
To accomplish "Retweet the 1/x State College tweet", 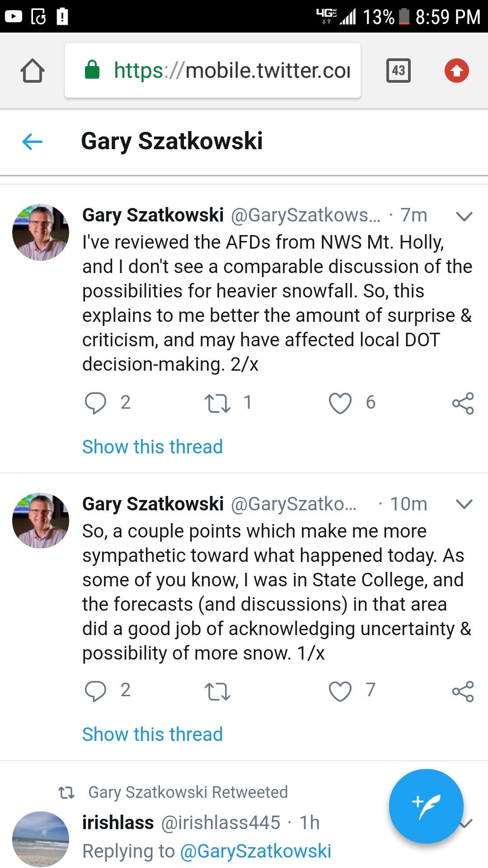I will 217,691.
